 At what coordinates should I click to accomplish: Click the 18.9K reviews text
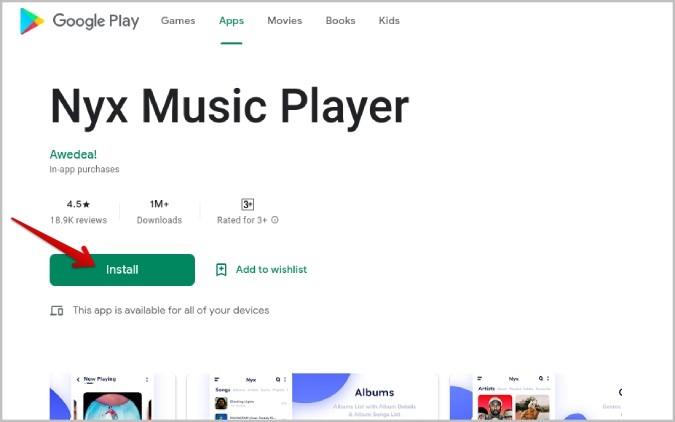(x=78, y=220)
